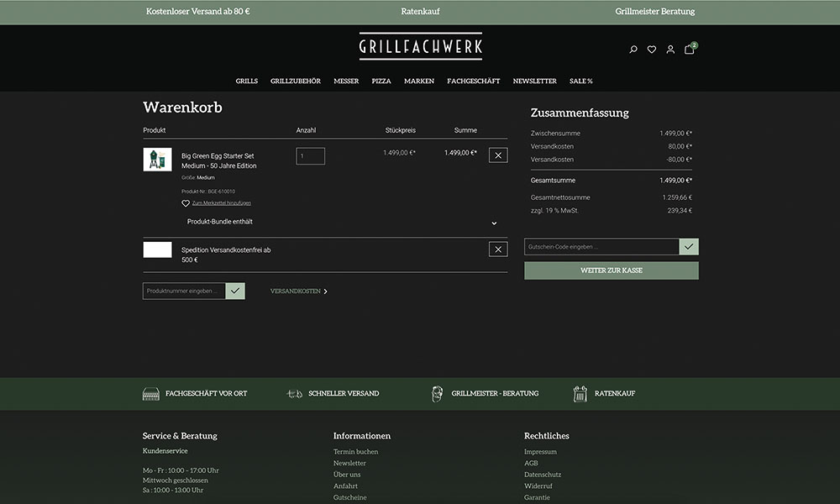Click the Versandkosten arrow chevron
This screenshot has height=504, width=840.
325,291
